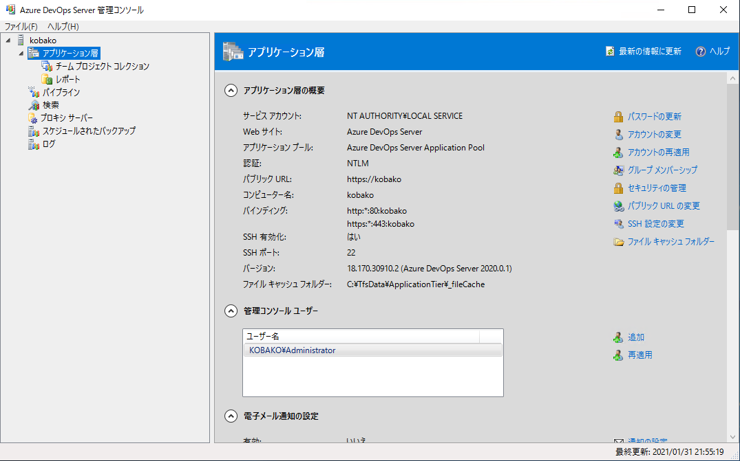The image size is (740, 461).
Task: Click the アプリケーション層 tree node icon
Action: 34,53
